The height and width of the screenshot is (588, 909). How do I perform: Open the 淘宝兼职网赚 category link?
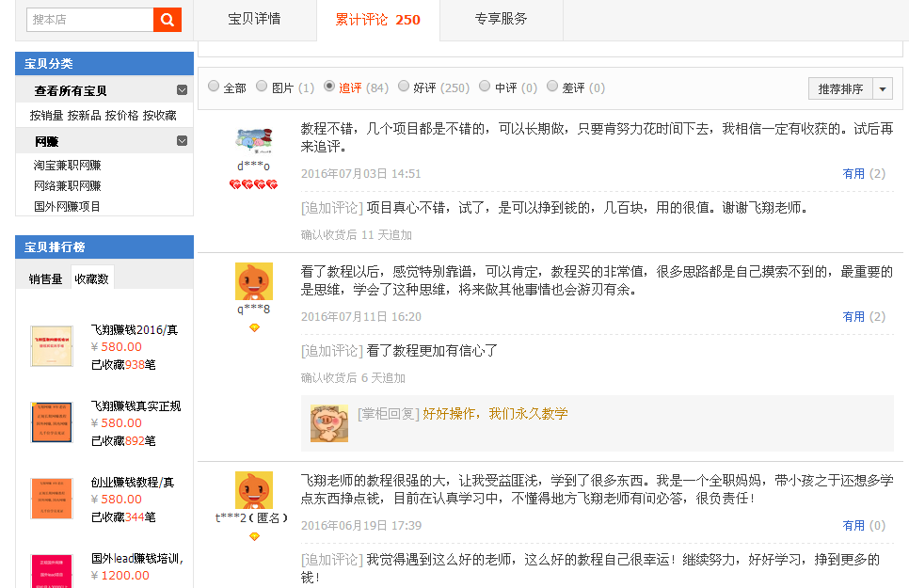click(x=68, y=166)
